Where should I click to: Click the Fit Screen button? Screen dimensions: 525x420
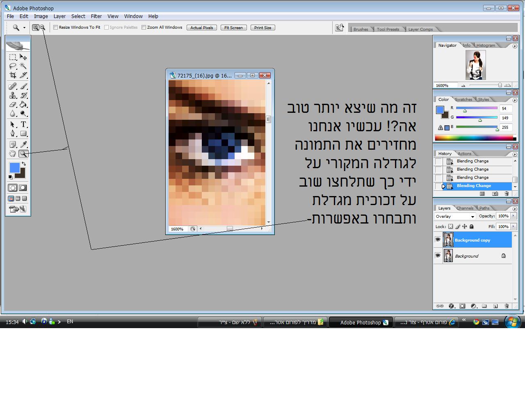click(233, 28)
